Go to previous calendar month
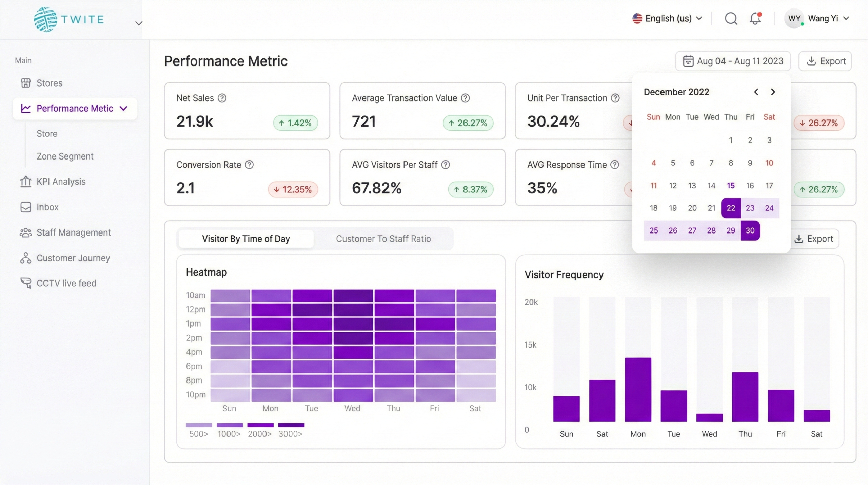 756,92
